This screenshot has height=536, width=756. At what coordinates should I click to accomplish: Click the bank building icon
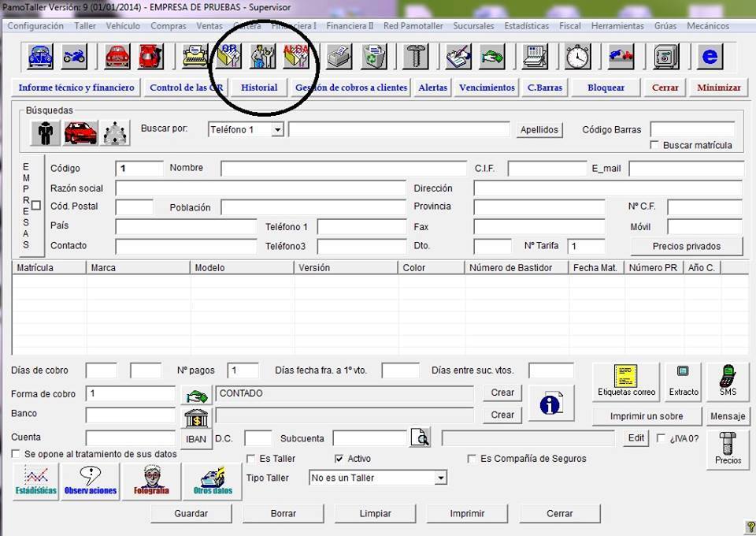coord(197,418)
